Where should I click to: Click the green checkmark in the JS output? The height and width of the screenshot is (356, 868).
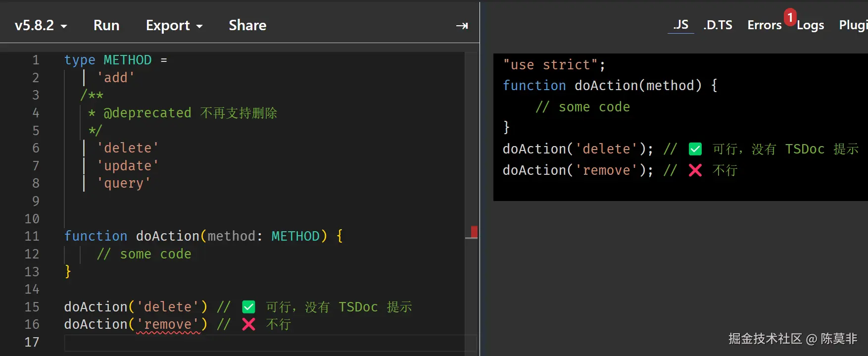[x=695, y=149]
